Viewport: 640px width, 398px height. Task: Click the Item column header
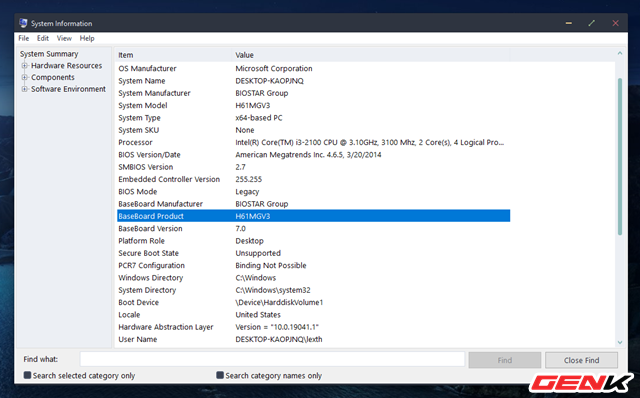174,55
